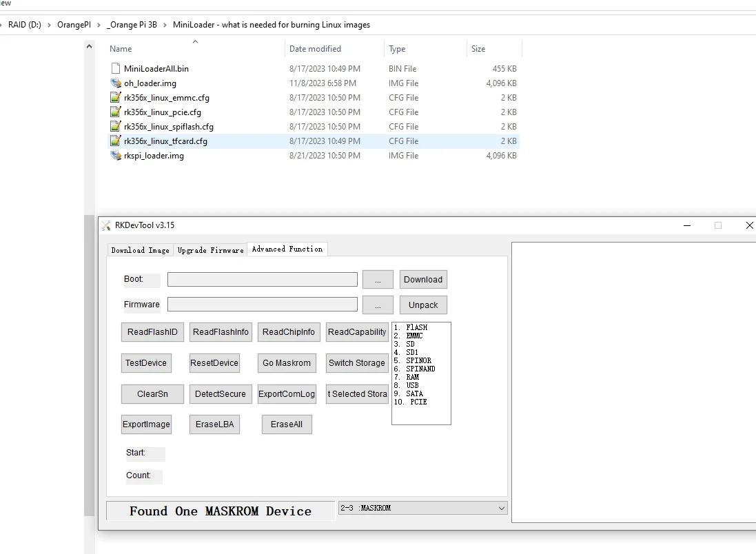Select FLASH in the storage list
This screenshot has height=554, width=756.
(411, 327)
